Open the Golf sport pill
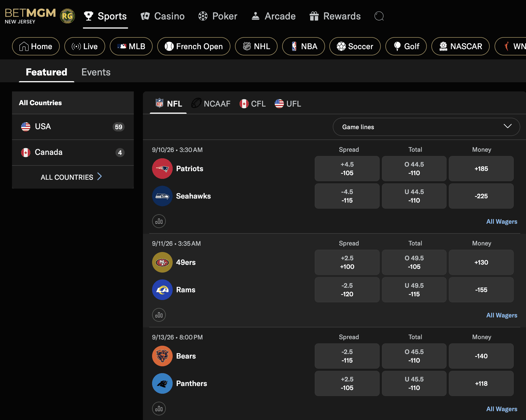Screen dimensions: 526x420 click(406, 46)
